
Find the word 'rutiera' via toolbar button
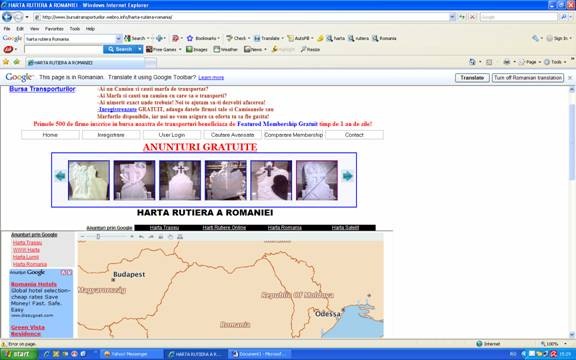click(x=359, y=38)
